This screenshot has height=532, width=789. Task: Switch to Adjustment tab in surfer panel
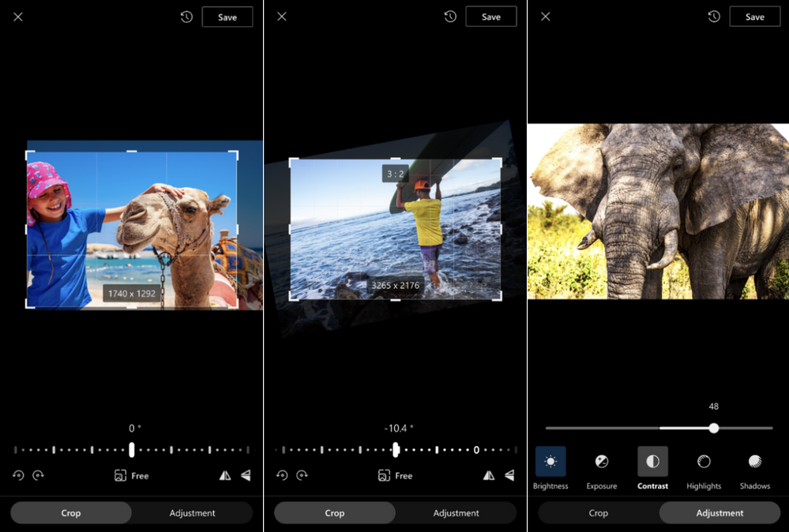click(456, 513)
